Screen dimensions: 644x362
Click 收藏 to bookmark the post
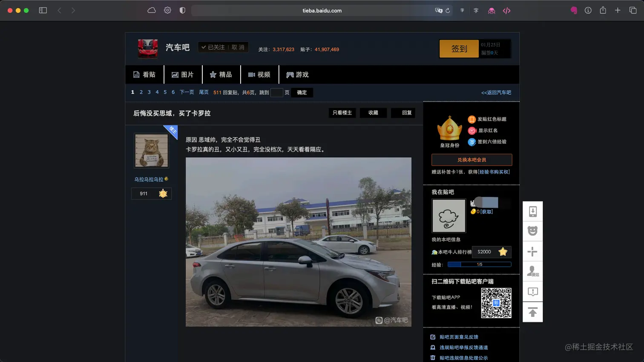[374, 113]
